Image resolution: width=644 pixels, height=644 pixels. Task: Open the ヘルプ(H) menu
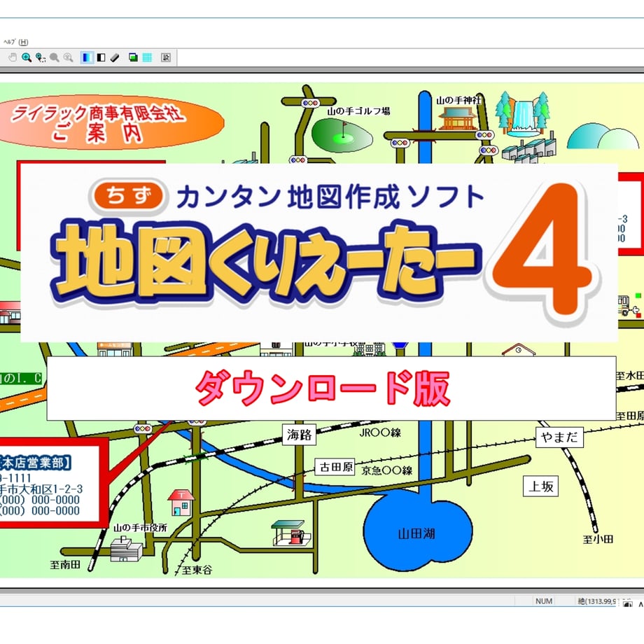[15, 42]
